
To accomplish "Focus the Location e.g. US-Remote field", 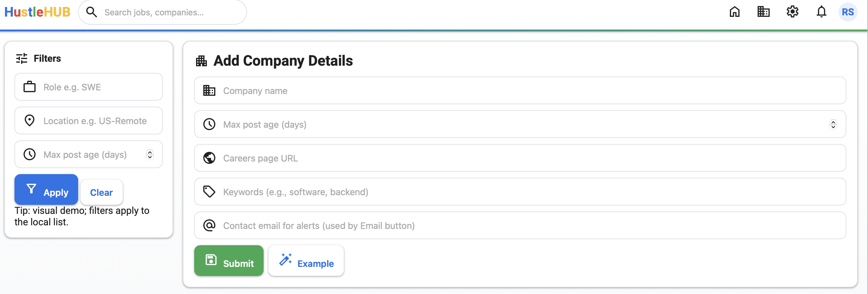I will click(x=89, y=120).
